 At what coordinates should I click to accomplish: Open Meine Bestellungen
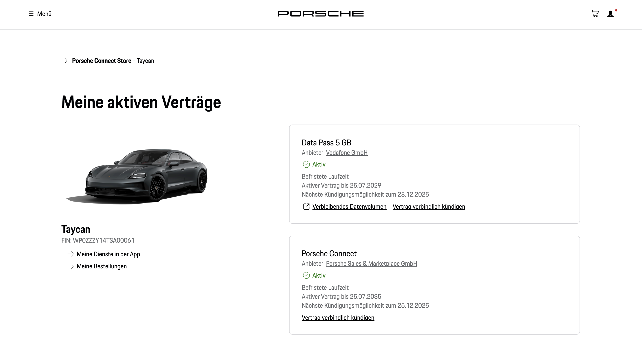102,267
